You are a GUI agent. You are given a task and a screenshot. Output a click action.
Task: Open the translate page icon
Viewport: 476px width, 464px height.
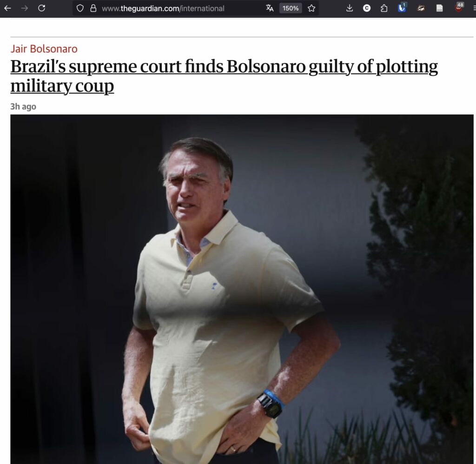coord(270,8)
